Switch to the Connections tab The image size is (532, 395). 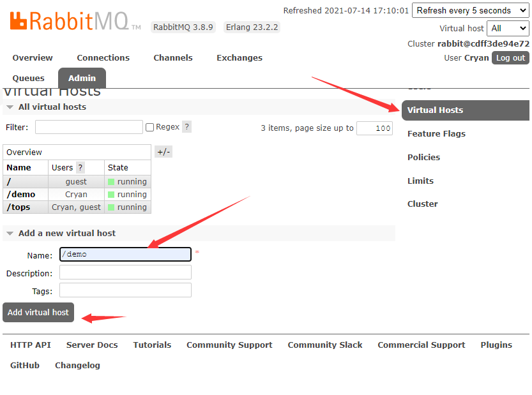coord(103,57)
